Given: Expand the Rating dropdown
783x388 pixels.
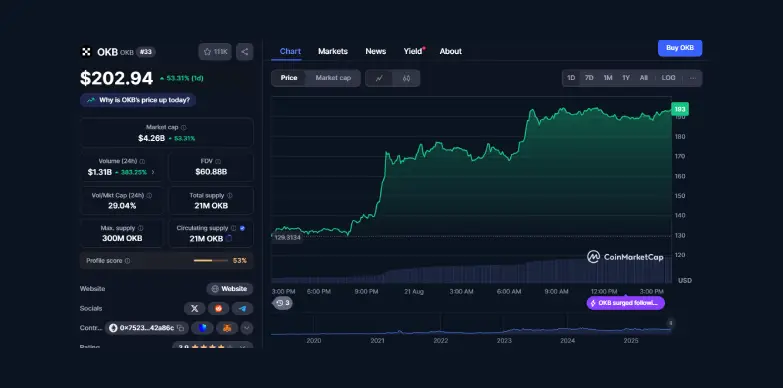Looking at the screenshot, I should point(242,347).
